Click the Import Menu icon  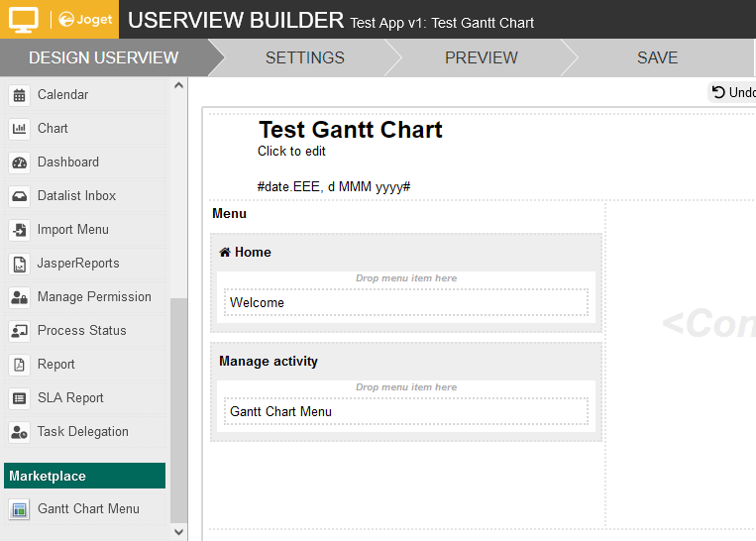click(20, 230)
